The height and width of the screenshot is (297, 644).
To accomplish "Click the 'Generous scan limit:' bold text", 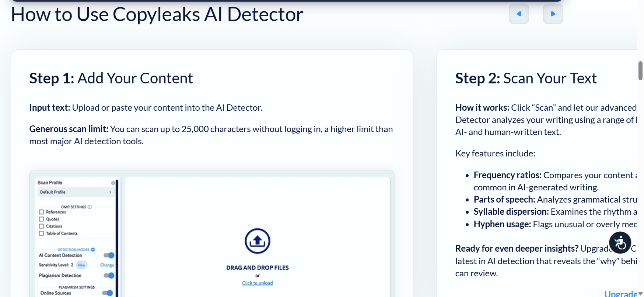I will [x=69, y=129].
